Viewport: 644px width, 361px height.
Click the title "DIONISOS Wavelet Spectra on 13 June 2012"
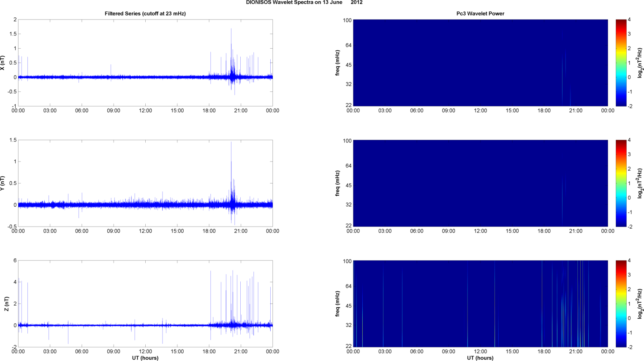304,3
